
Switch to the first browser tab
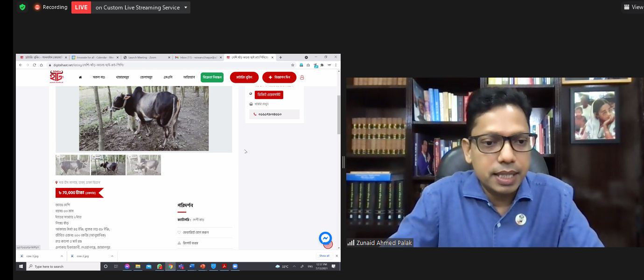43,57
